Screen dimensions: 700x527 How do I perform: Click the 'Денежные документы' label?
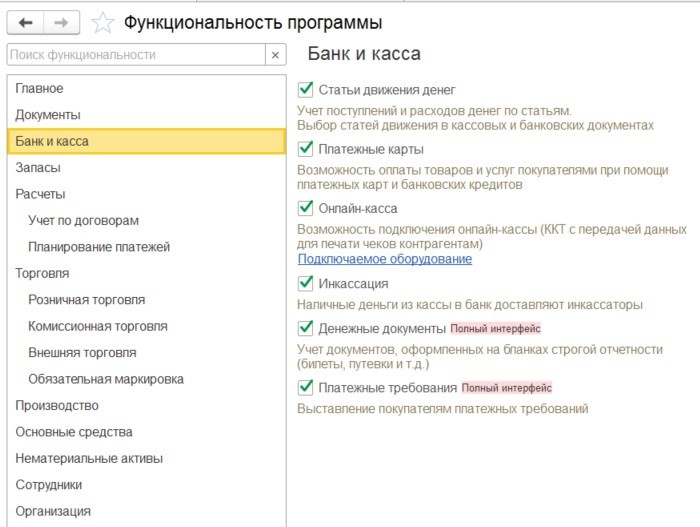pos(382,329)
